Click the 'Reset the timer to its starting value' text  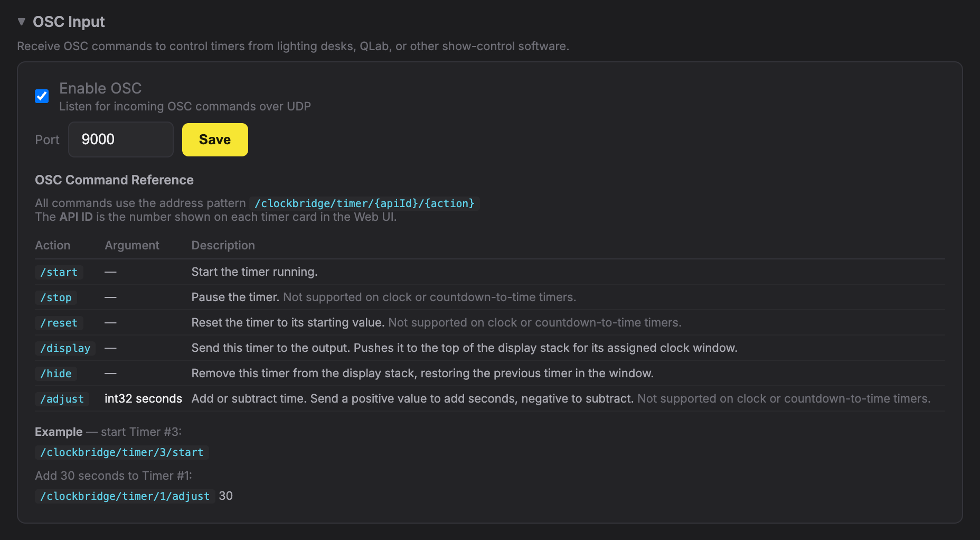(x=288, y=322)
